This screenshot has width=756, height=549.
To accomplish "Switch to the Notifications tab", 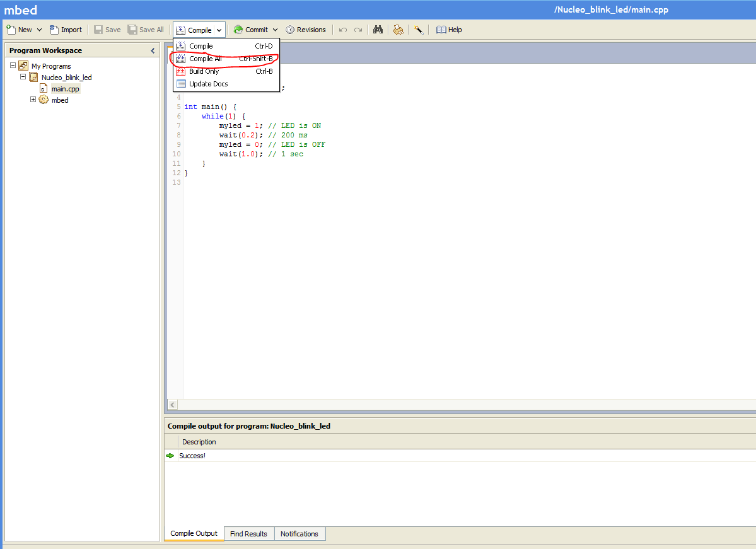I will [x=299, y=534].
